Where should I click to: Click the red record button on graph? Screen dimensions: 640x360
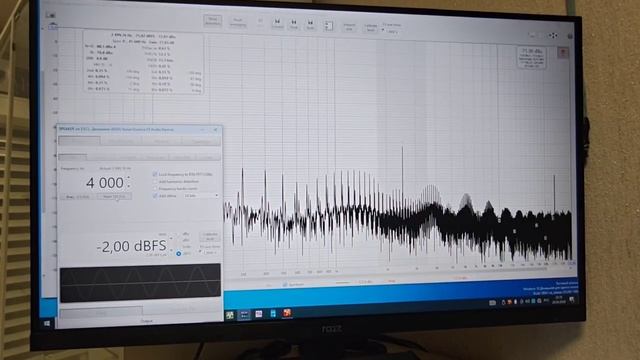click(x=563, y=53)
